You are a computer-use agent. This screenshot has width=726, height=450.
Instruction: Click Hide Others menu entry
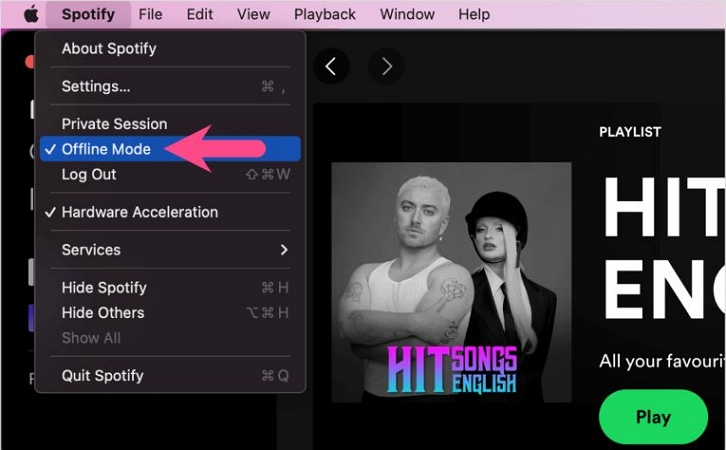tap(103, 313)
